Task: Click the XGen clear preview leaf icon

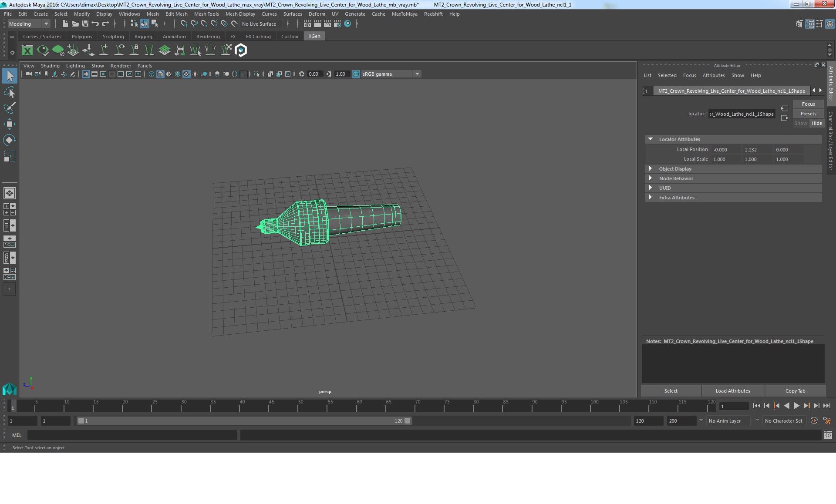Action: pos(58,50)
